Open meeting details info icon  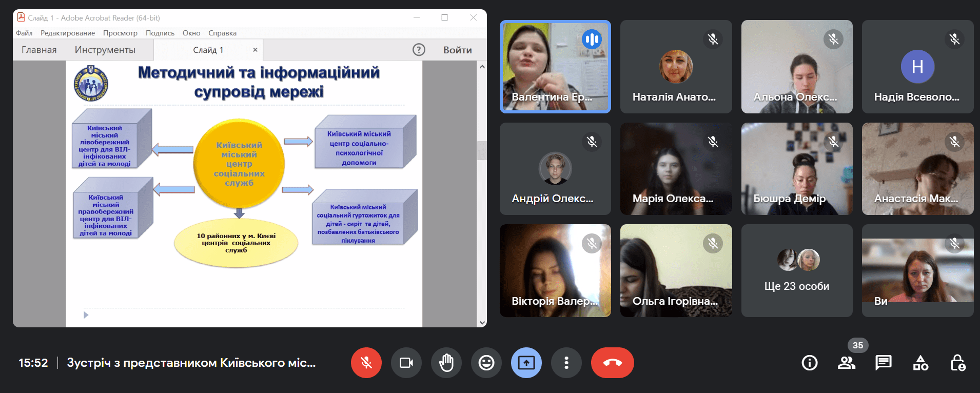click(x=809, y=363)
